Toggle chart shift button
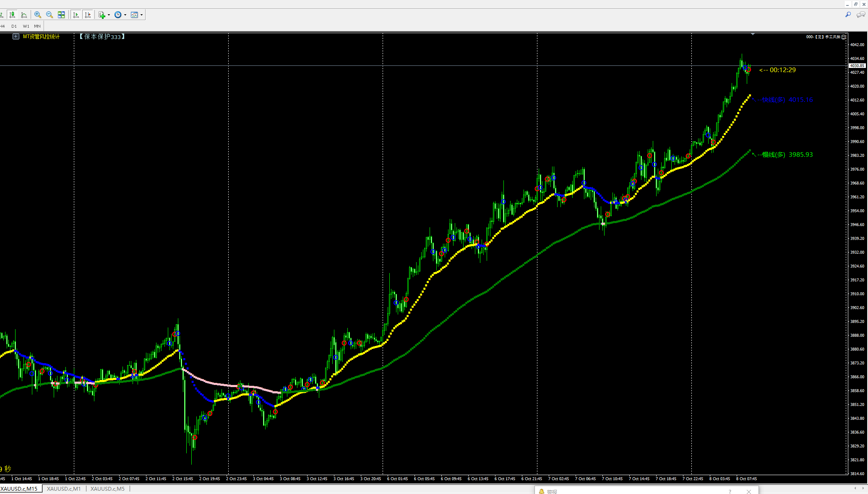The width and height of the screenshot is (868, 494). [88, 15]
